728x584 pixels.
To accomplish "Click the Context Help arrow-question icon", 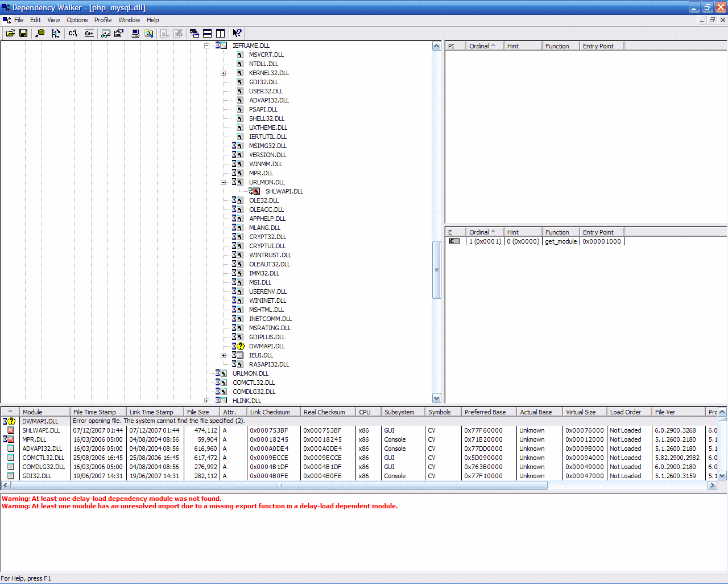I will tap(237, 33).
